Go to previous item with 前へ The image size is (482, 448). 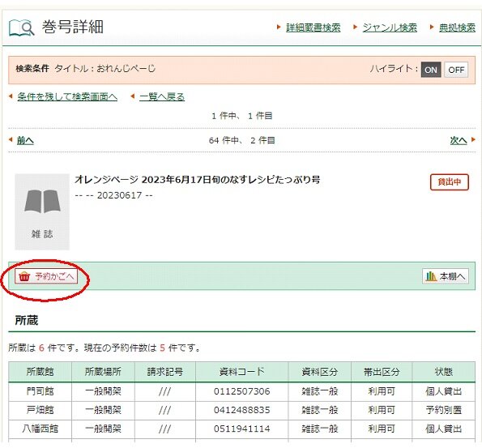coord(25,140)
